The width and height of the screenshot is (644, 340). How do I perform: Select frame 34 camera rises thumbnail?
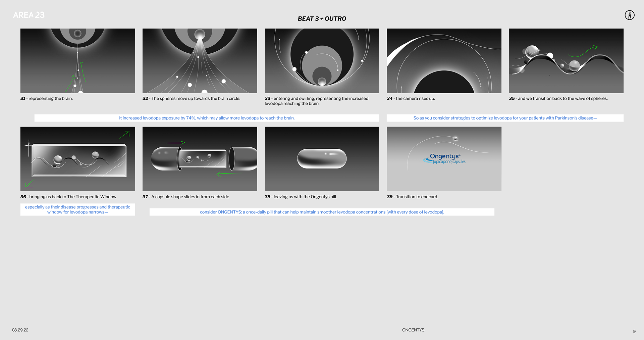coord(444,61)
